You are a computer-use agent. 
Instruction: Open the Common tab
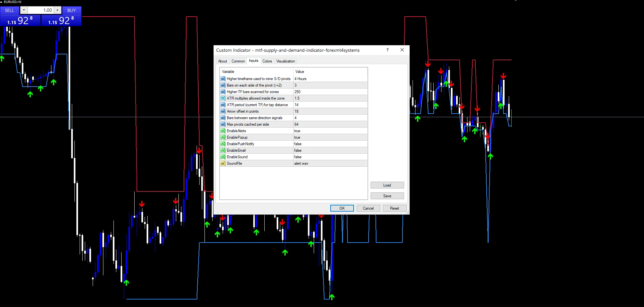pos(238,61)
